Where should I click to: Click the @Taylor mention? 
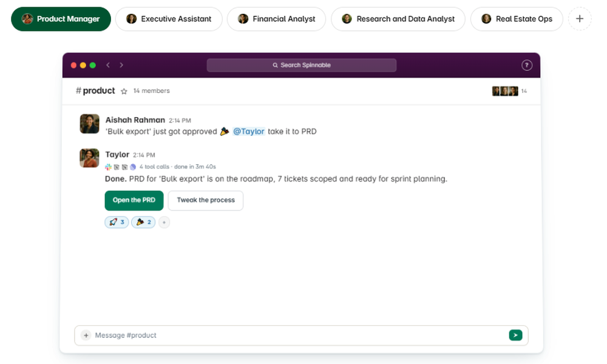[x=248, y=132]
